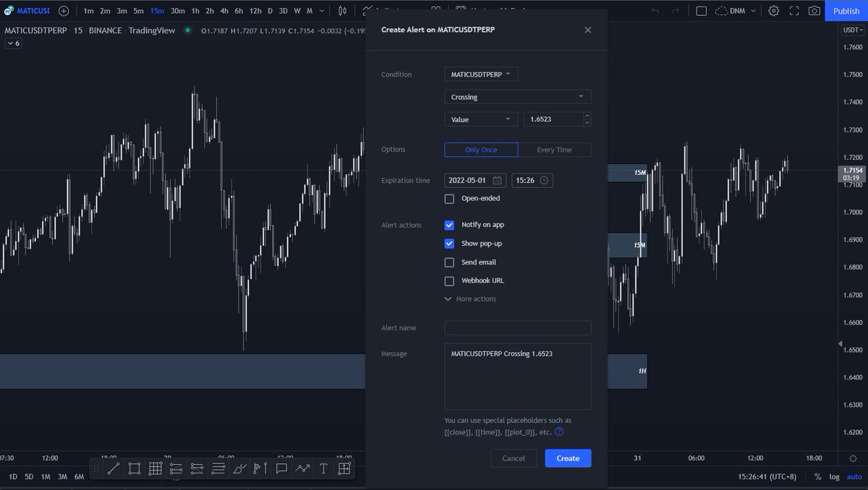Click the 1.6523 value input field
The width and height of the screenshot is (868, 490).
click(553, 119)
